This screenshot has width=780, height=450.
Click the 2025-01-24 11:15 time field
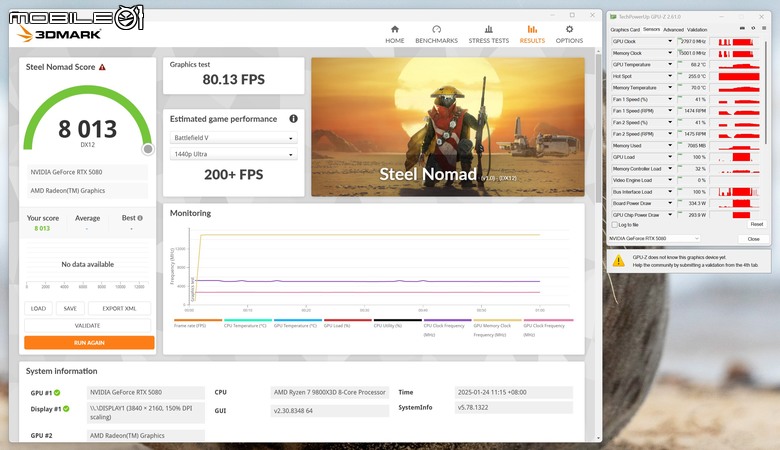(513, 392)
